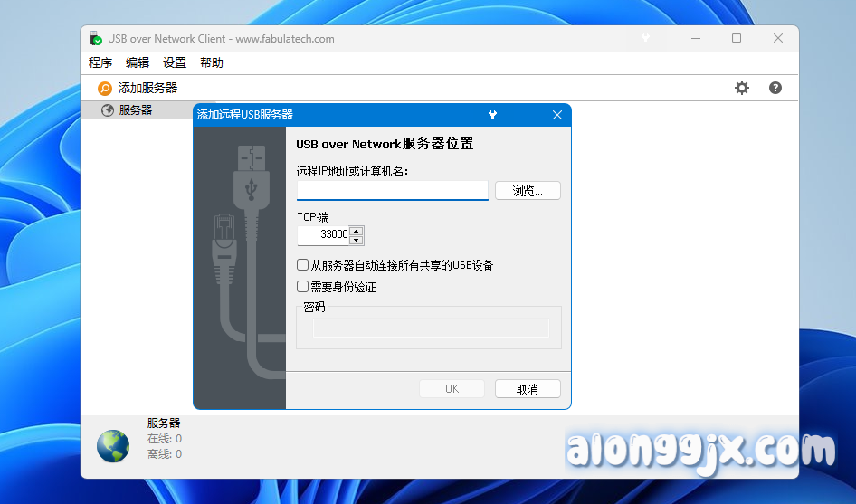This screenshot has width=856, height=504.
Task: Close the 添加远程USB服务器 dialog
Action: [x=557, y=115]
